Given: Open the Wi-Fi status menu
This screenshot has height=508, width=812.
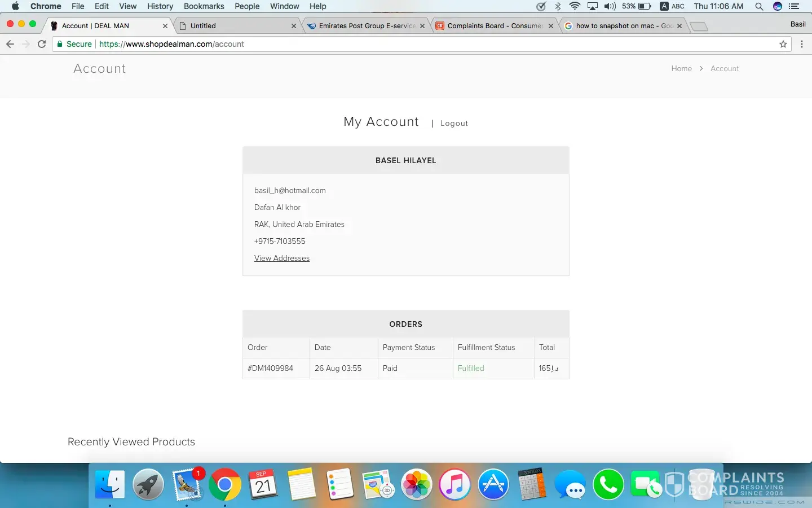Looking at the screenshot, I should (x=575, y=6).
